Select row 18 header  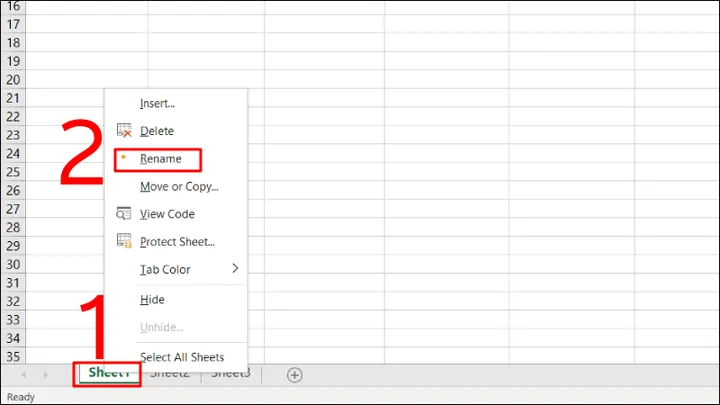click(13, 43)
